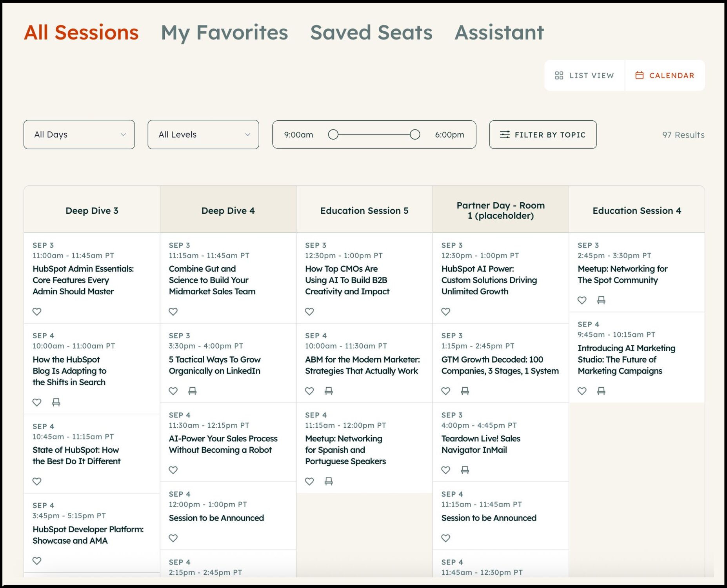Favorite 5 Tactical Ways LinkedIn session

pyautogui.click(x=173, y=391)
